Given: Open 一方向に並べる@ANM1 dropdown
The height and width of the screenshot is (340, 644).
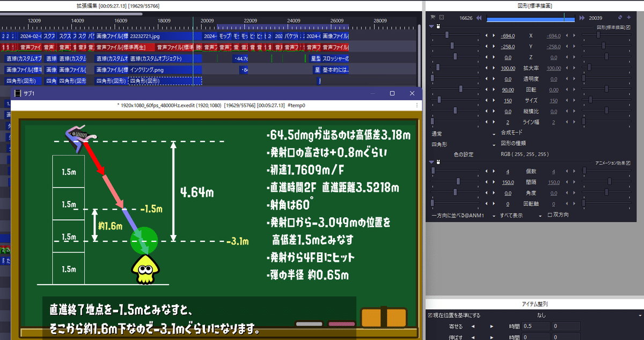Looking at the screenshot, I should coord(463,215).
